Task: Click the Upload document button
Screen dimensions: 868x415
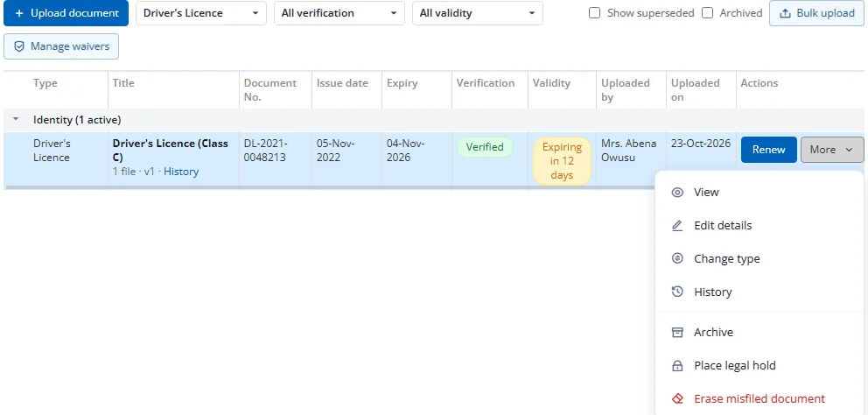Action: pyautogui.click(x=66, y=13)
